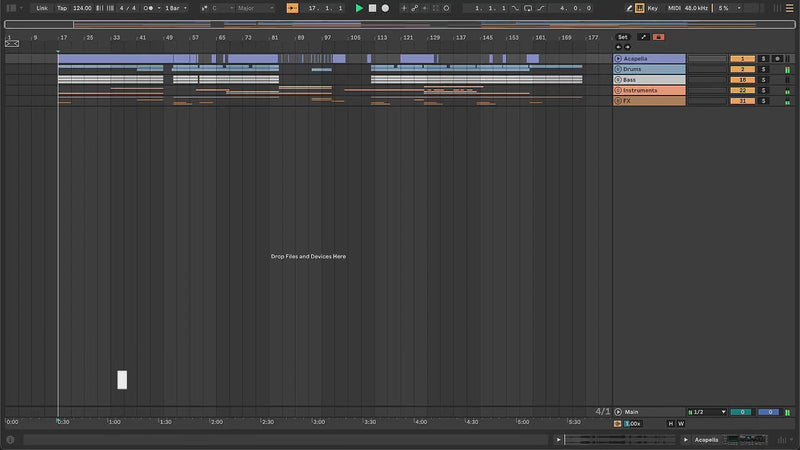Solo the Drums track
Screen dimensions: 800x450
click(763, 69)
